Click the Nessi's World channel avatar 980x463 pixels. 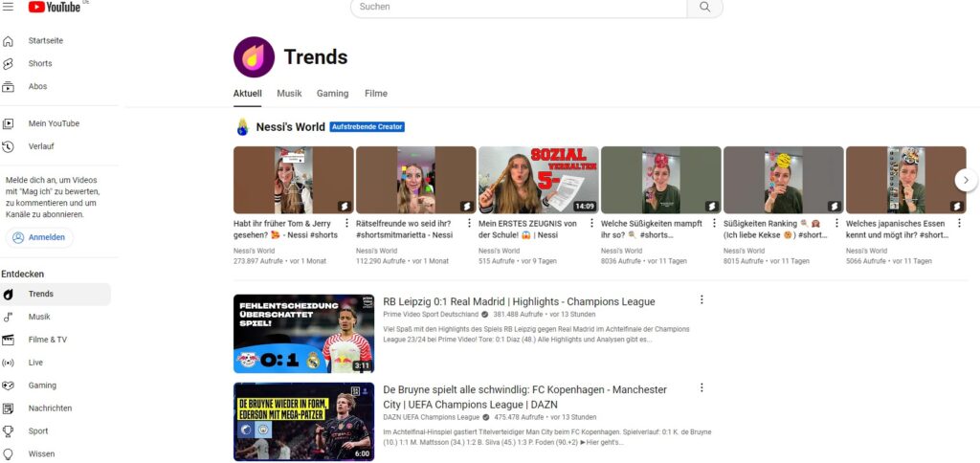click(242, 127)
